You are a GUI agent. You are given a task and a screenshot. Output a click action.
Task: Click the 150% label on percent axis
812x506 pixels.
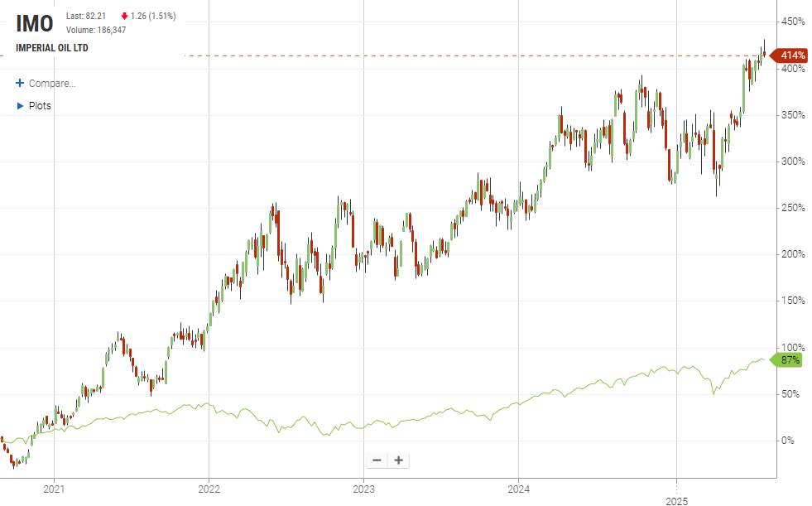click(x=793, y=301)
